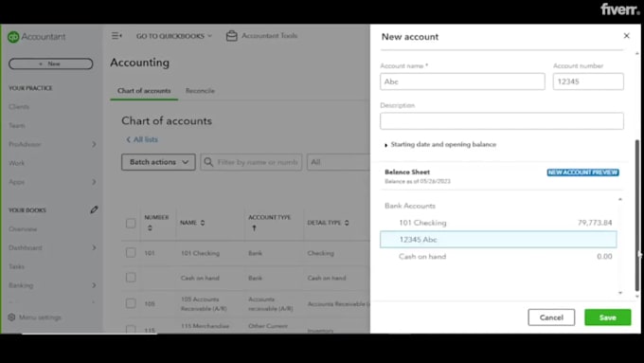Viewport: 644px width, 363px height.
Task: Sort by the NUMBER column arrows
Action: [150, 227]
